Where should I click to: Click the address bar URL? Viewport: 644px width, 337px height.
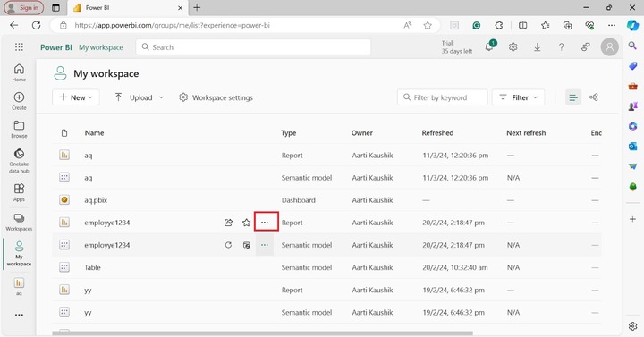(172, 25)
